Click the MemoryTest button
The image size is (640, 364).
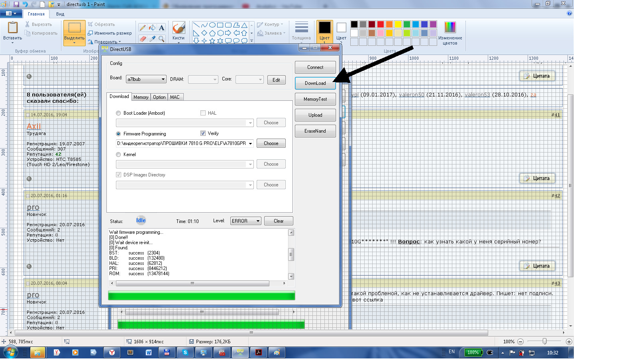[x=315, y=99]
